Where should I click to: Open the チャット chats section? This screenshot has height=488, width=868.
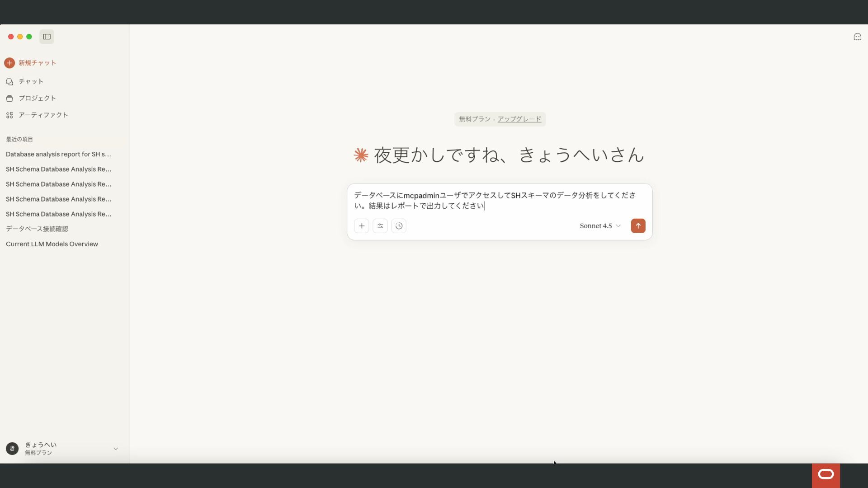[x=31, y=81]
